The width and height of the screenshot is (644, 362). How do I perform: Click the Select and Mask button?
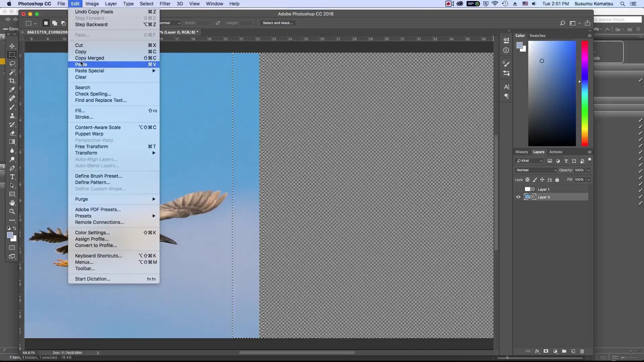(277, 23)
